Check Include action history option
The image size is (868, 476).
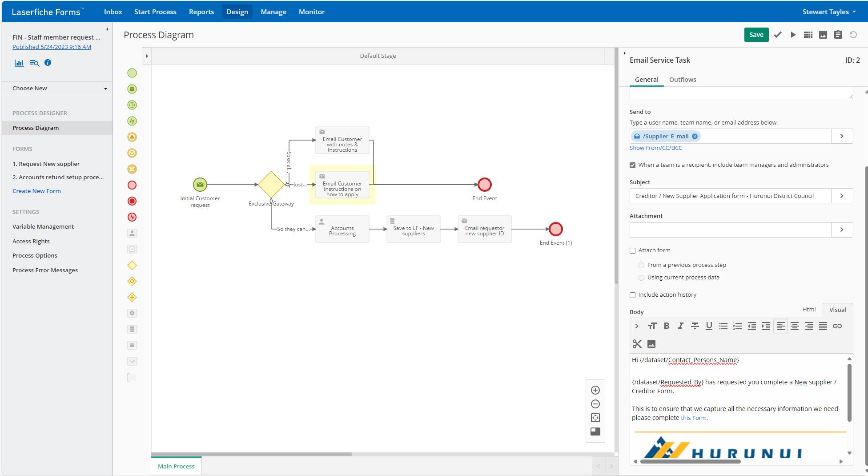pos(632,295)
